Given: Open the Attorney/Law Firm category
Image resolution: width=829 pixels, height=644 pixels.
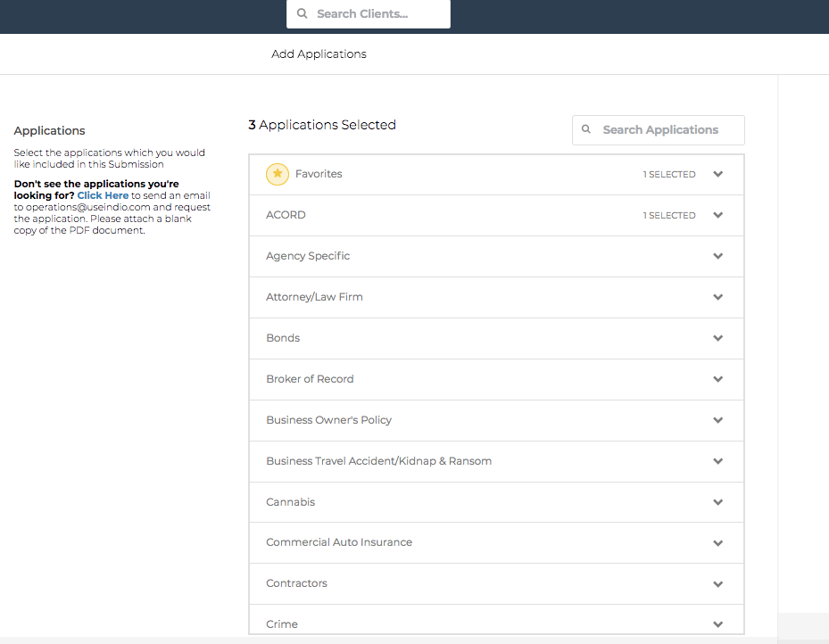Looking at the screenshot, I should tap(314, 297).
